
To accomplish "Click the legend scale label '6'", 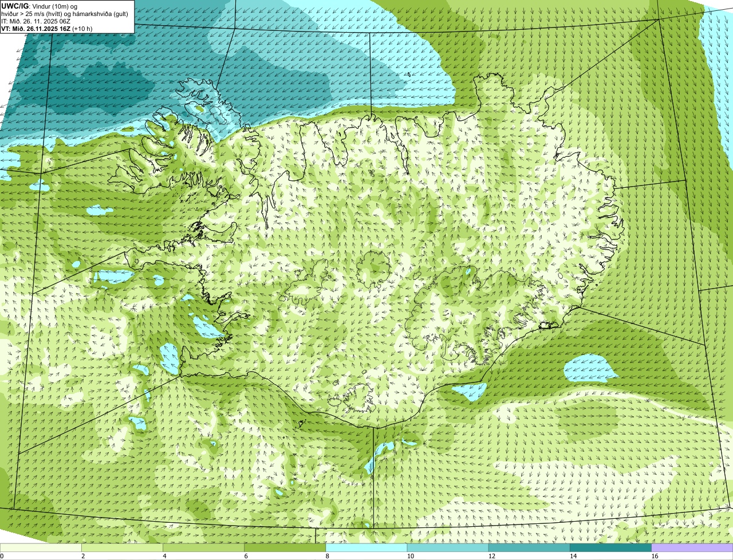I will click(x=246, y=556).
